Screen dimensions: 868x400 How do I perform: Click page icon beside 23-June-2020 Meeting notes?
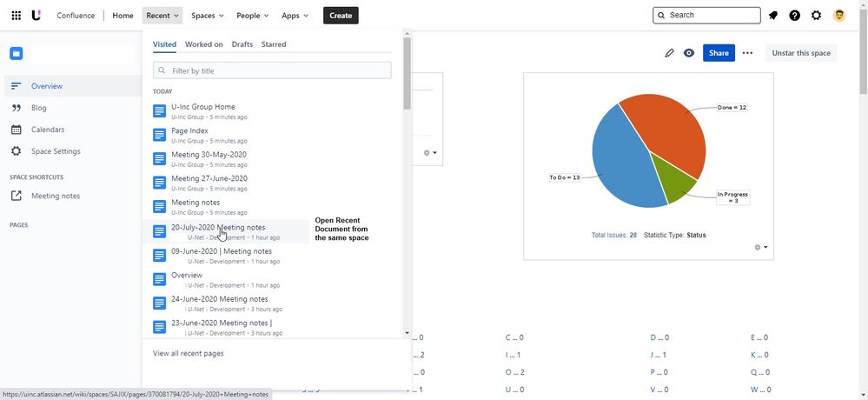(159, 328)
